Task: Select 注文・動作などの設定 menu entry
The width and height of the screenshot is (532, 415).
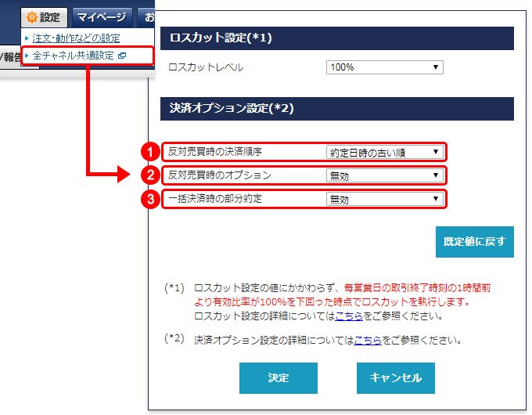Action: coord(75,38)
